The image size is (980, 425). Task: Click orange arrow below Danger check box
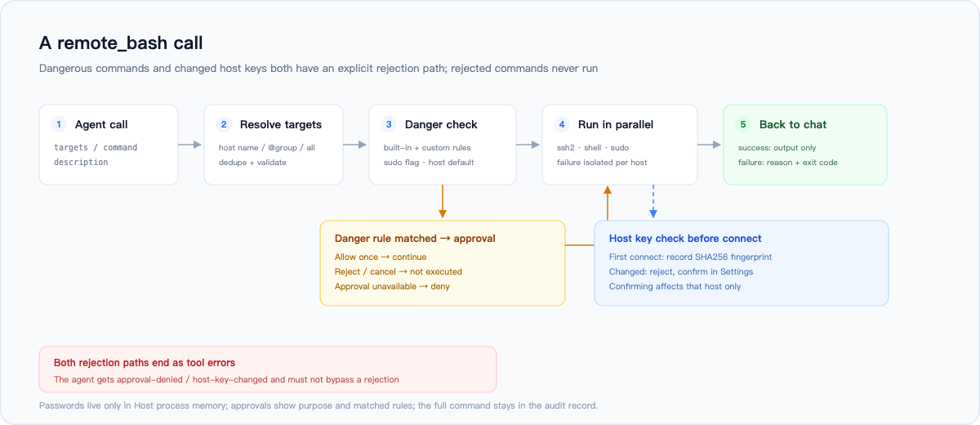point(442,201)
